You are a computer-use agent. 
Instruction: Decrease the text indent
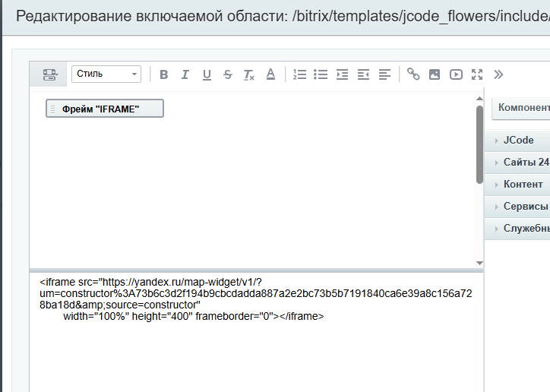click(363, 74)
